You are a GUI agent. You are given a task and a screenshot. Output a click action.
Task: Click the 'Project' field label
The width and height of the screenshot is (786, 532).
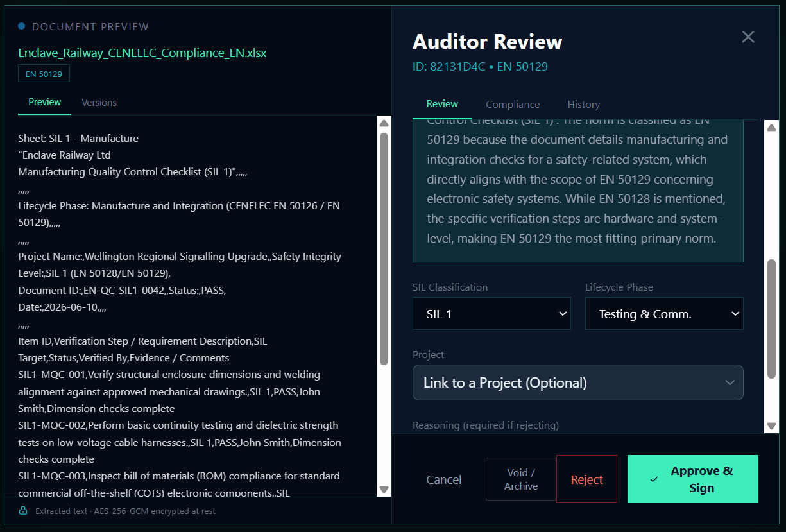[428, 354]
